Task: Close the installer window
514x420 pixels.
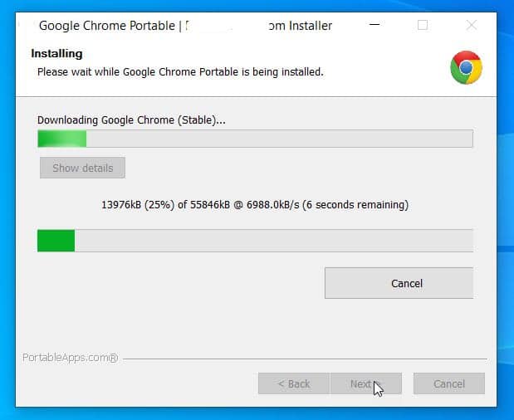Action: coord(472,25)
